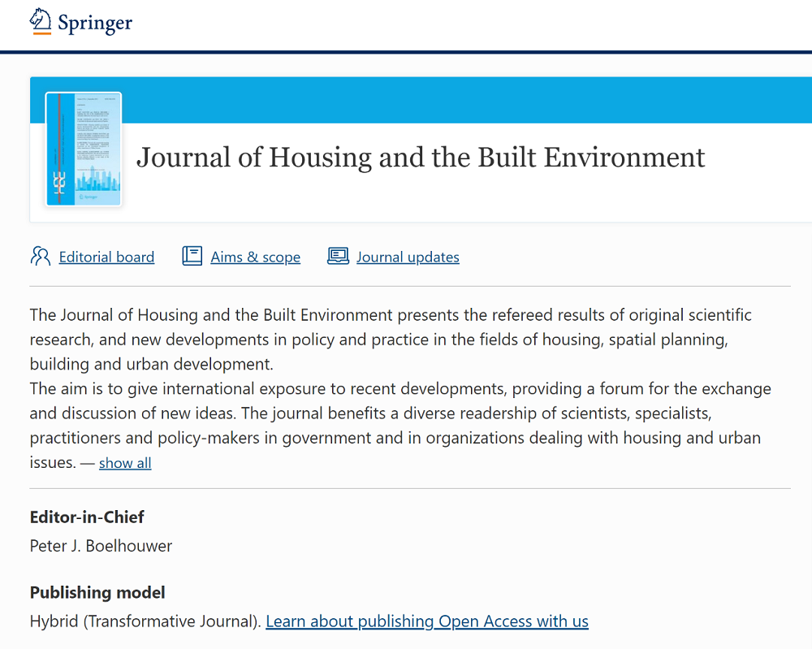Click the Editor-in-Chief heading
Image resolution: width=812 pixels, height=649 pixels.
pyautogui.click(x=87, y=517)
